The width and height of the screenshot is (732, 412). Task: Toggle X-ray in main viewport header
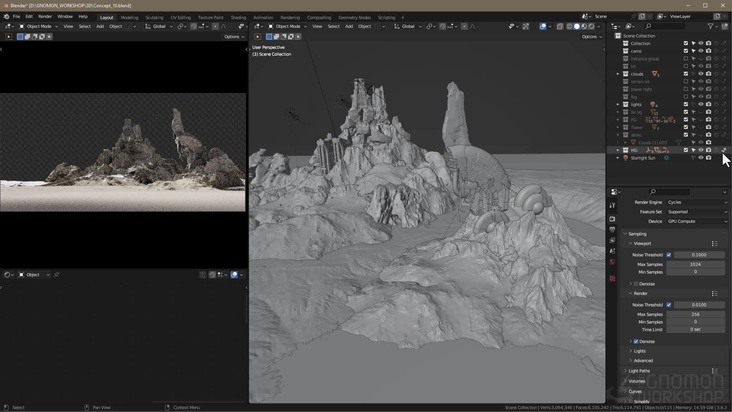560,27
